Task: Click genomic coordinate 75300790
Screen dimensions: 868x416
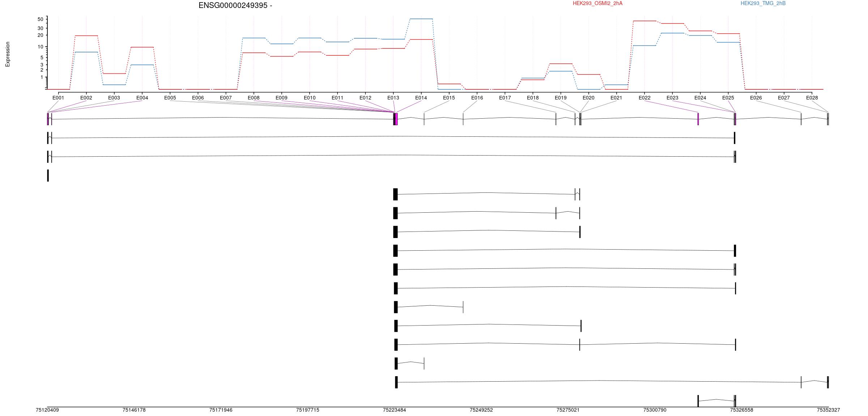Action: coord(655,410)
